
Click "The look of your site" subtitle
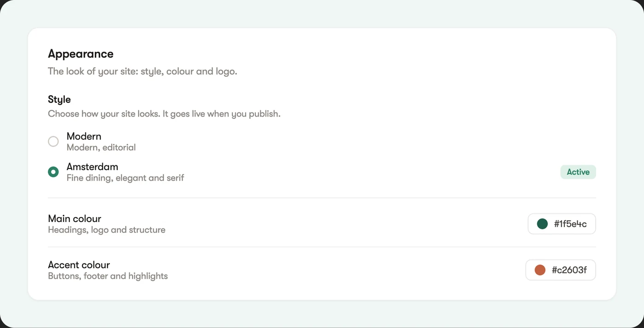coord(143,72)
